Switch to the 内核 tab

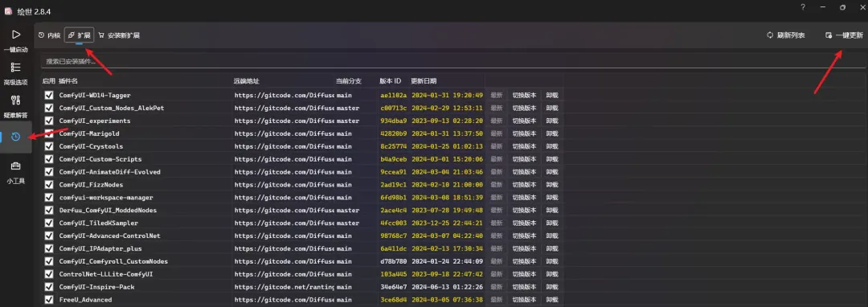49,35
